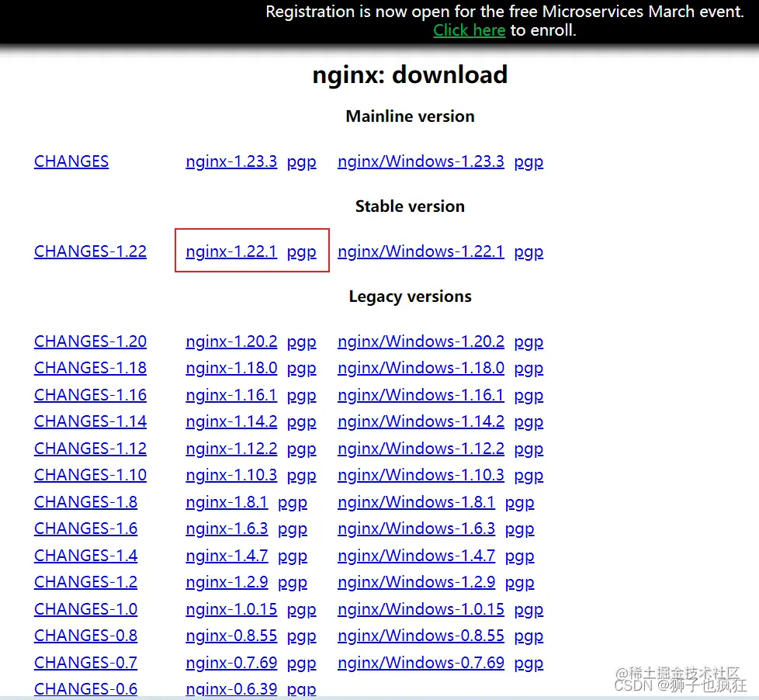Screen dimensions: 759x700
Task: Download nginx-1.16.1 source
Action: tap(231, 395)
